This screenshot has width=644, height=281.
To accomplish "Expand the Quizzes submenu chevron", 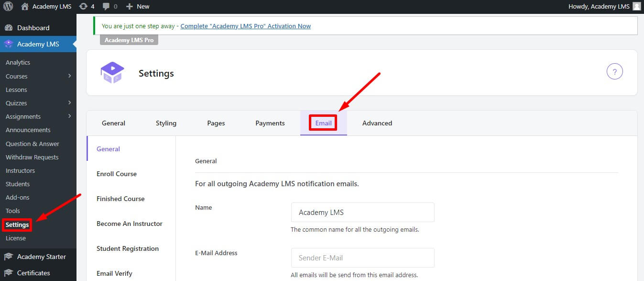I will (x=71, y=102).
